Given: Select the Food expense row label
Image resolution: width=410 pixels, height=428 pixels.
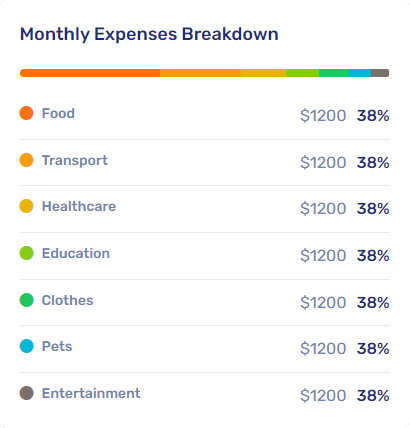Looking at the screenshot, I should tap(58, 113).
